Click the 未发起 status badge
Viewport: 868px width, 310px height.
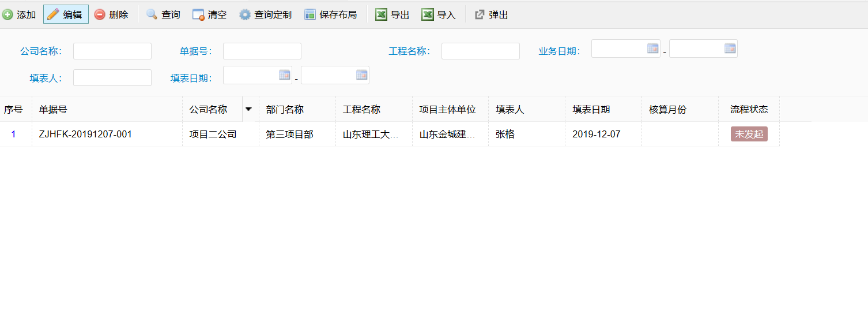click(x=749, y=135)
